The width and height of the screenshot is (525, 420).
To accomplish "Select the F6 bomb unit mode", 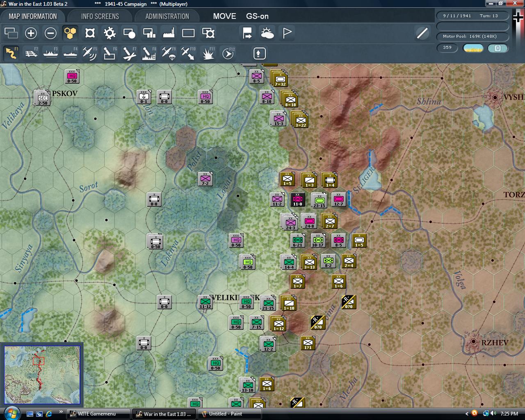I will pos(110,53).
